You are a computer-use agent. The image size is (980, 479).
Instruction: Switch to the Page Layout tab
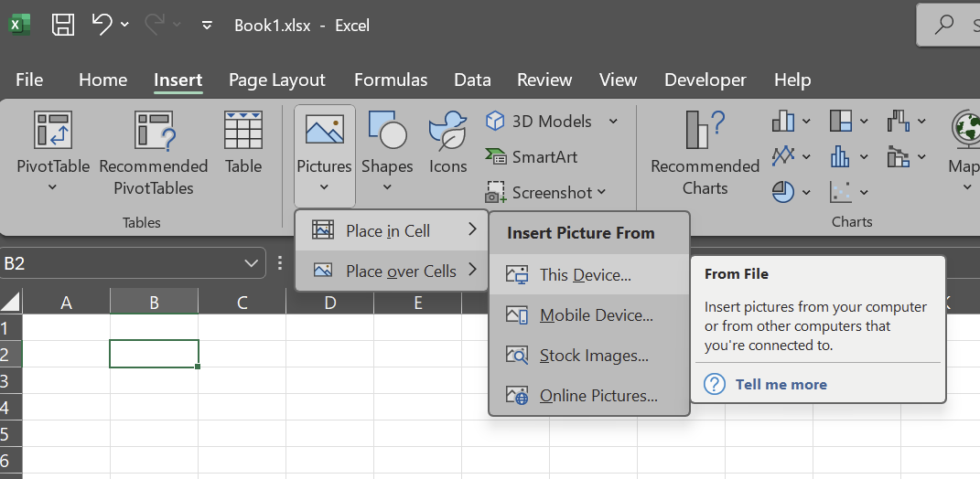point(277,80)
